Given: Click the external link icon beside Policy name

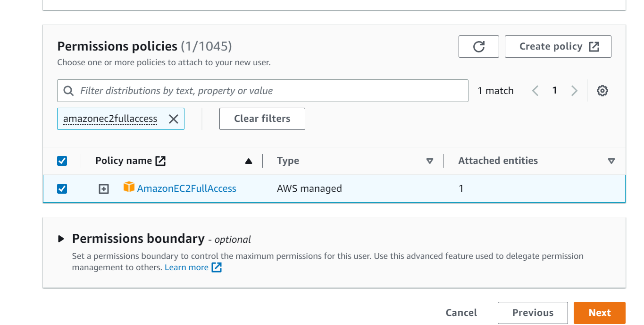Looking at the screenshot, I should coord(161,161).
